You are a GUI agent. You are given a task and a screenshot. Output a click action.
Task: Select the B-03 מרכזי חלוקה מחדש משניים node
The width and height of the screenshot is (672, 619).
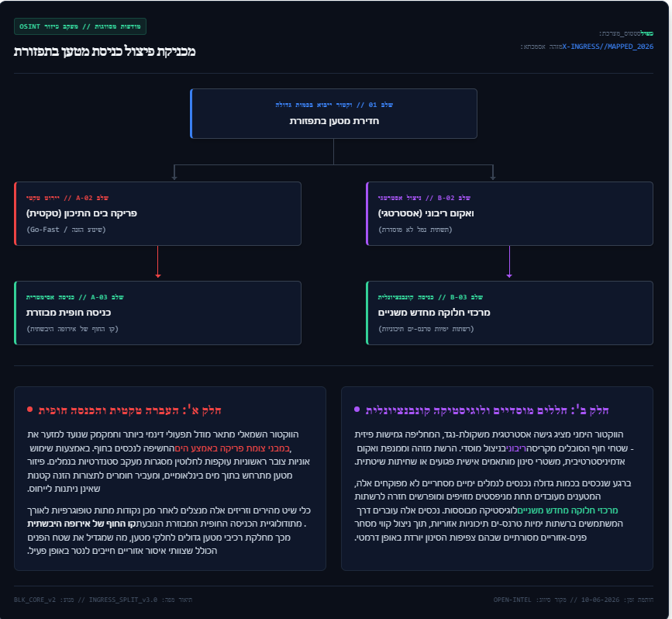coord(509,313)
